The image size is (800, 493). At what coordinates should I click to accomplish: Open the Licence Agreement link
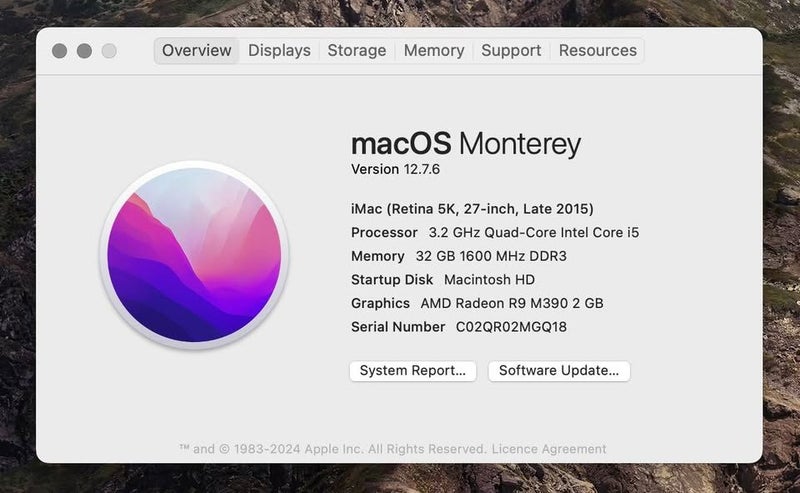pos(549,449)
